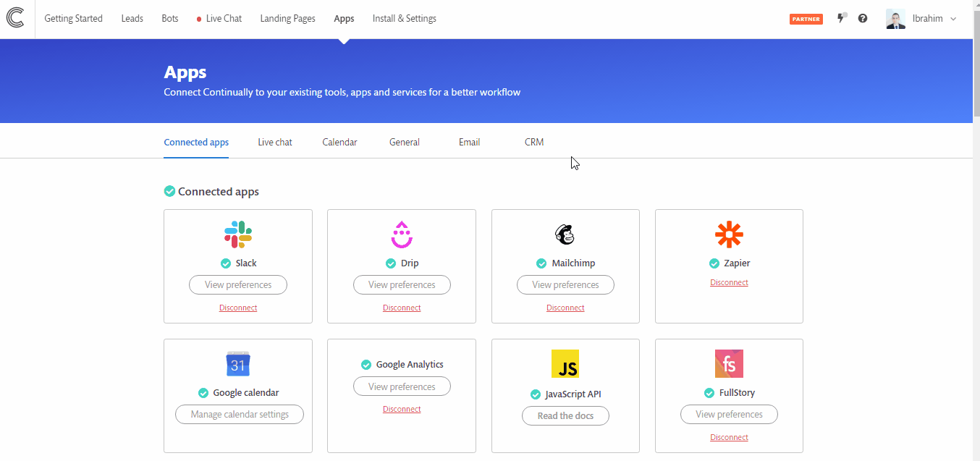Image resolution: width=980 pixels, height=461 pixels.
Task: Switch to the General tab
Action: click(x=405, y=143)
